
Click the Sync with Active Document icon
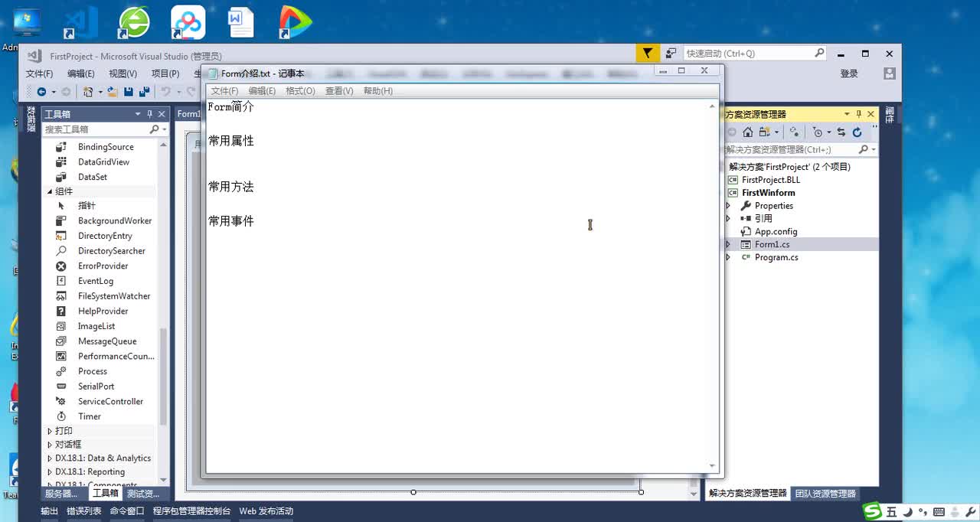pyautogui.click(x=841, y=132)
